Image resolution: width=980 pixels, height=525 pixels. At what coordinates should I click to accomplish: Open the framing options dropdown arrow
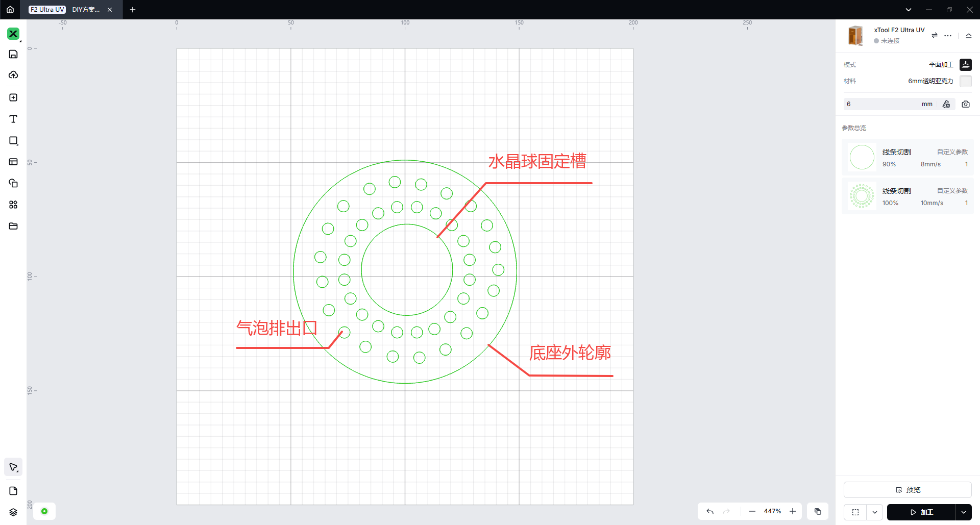[875, 512]
